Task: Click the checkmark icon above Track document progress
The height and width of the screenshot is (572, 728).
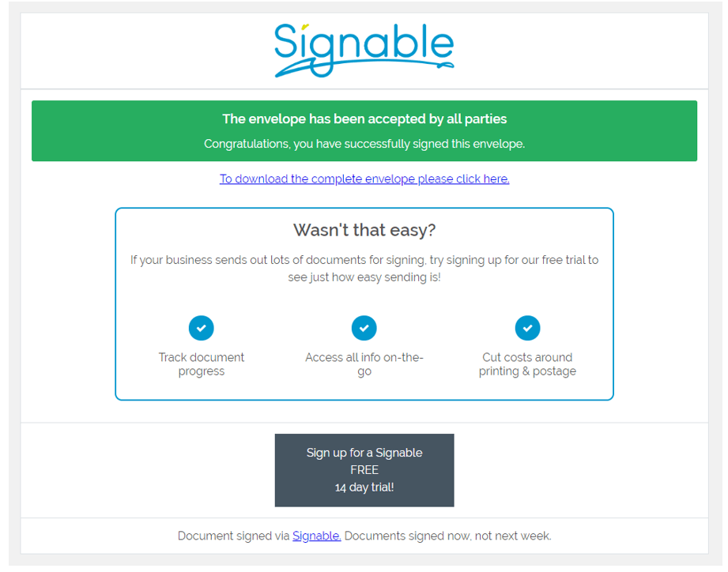Action: tap(201, 328)
